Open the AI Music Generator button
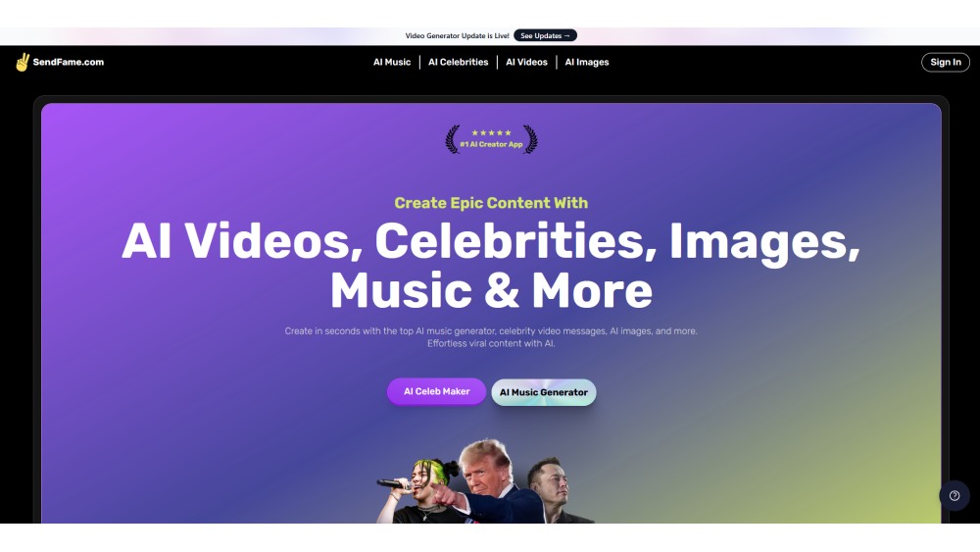 (x=544, y=392)
